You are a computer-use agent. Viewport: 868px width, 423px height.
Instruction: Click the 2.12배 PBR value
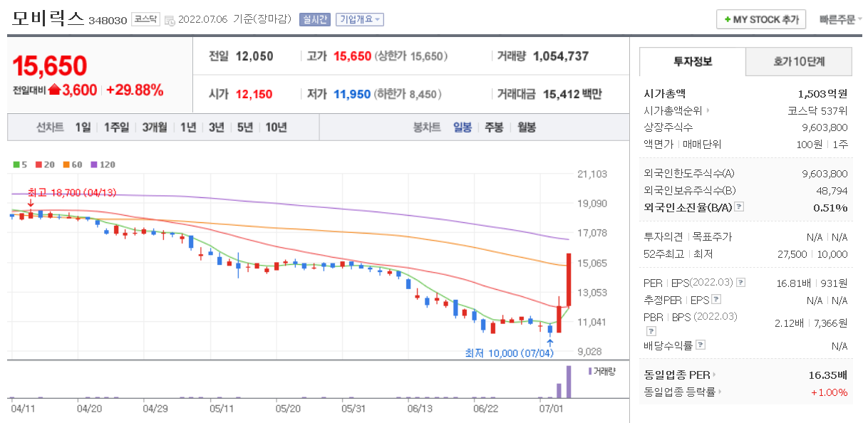pos(789,323)
